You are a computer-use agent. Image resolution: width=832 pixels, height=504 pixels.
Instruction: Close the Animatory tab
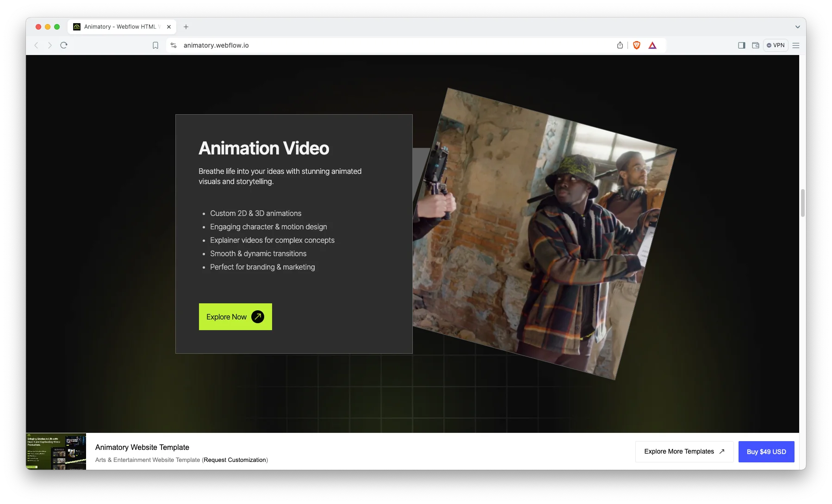tap(169, 27)
